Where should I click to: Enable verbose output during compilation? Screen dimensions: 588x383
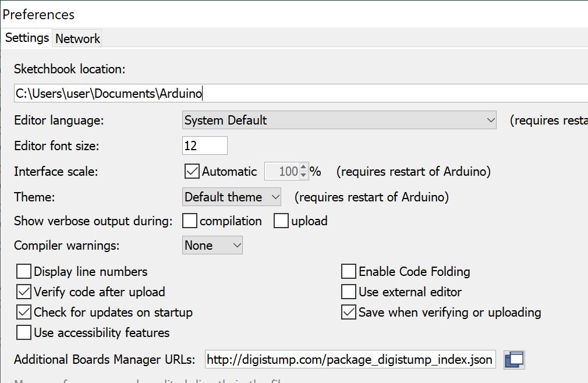click(190, 221)
